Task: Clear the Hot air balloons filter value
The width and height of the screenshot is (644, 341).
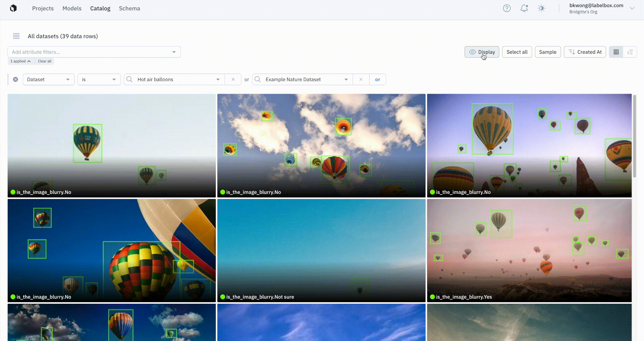Action: pos(233,80)
